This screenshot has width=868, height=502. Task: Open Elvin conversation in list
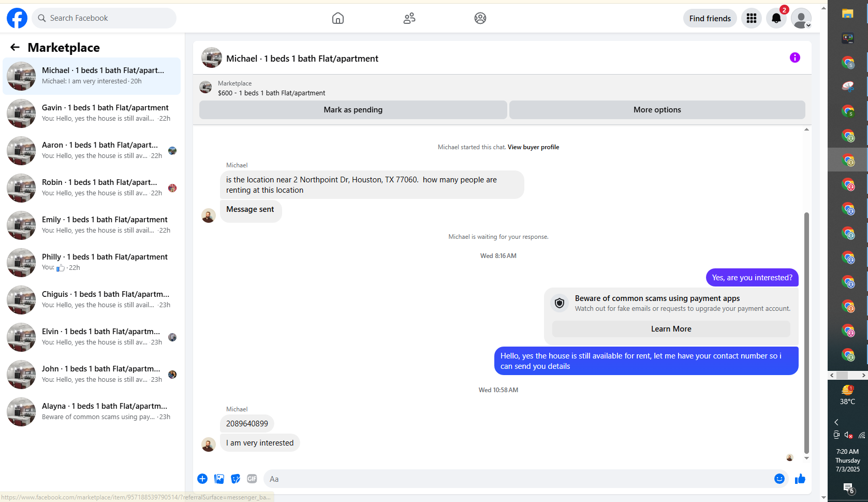[92, 337]
